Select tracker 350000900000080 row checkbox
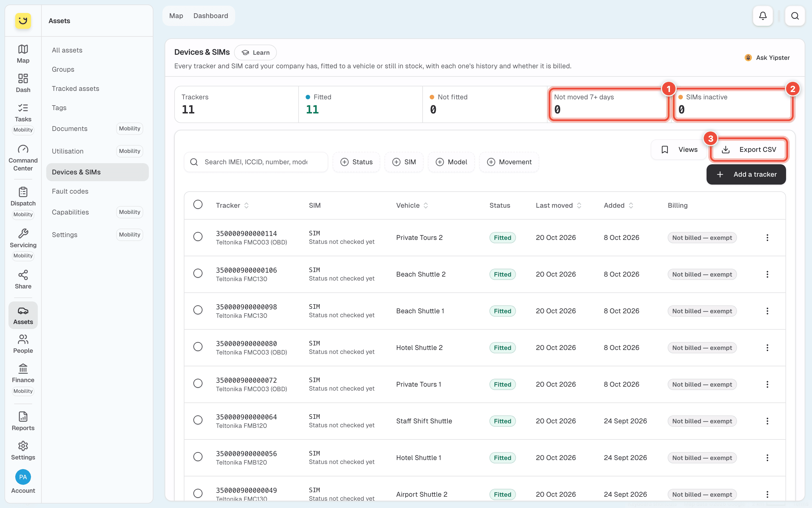Viewport: 812px width, 508px height. click(x=198, y=346)
